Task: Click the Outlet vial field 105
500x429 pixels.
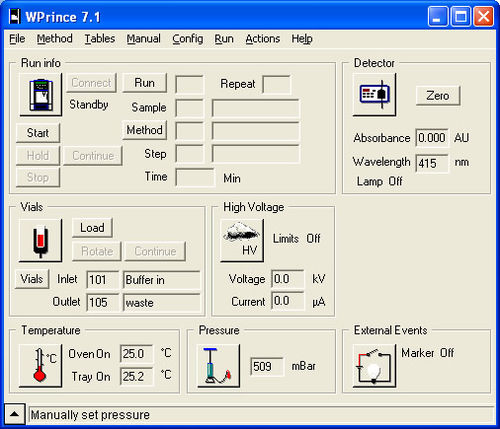Action: (102, 302)
